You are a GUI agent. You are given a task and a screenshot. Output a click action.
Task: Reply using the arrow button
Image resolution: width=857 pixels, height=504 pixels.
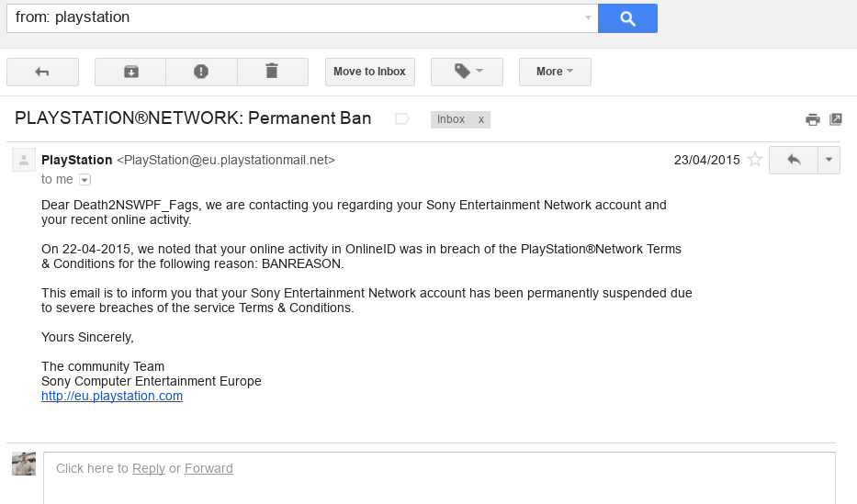[x=794, y=160]
